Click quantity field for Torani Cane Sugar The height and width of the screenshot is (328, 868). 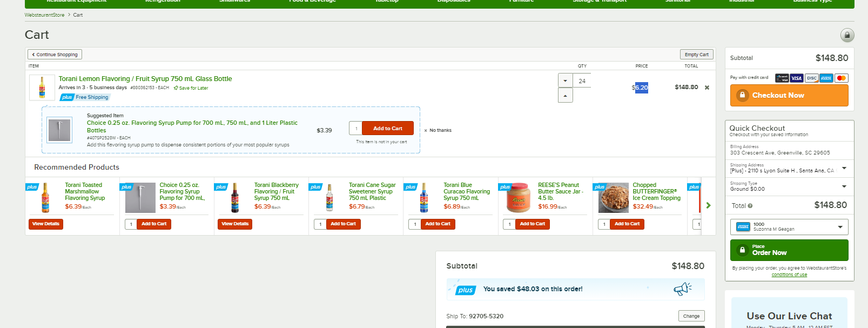click(x=320, y=224)
